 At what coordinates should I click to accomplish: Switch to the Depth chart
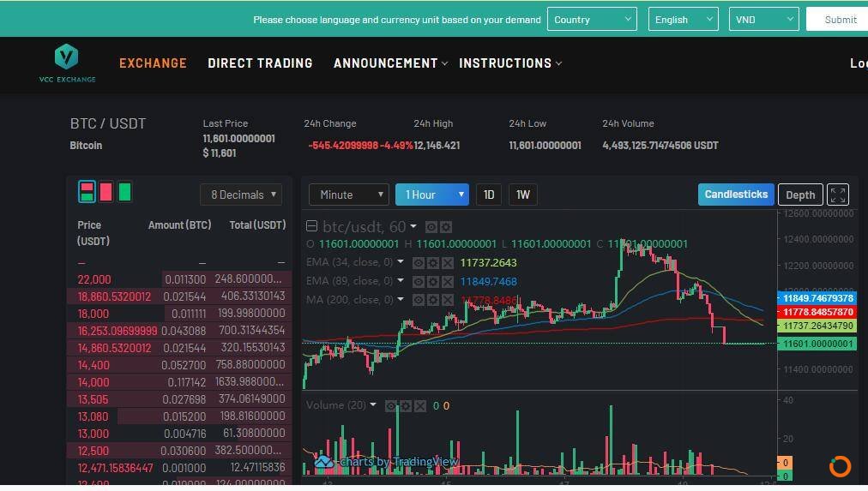pyautogui.click(x=800, y=195)
